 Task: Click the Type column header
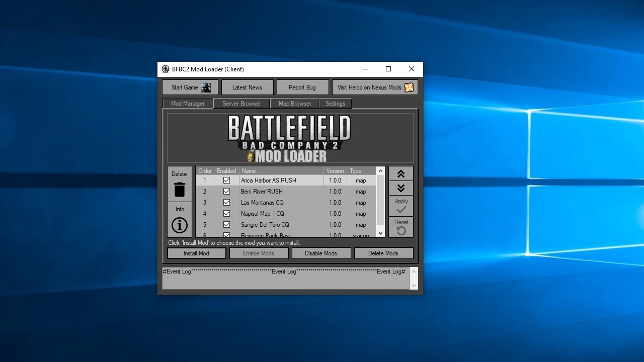tap(361, 171)
